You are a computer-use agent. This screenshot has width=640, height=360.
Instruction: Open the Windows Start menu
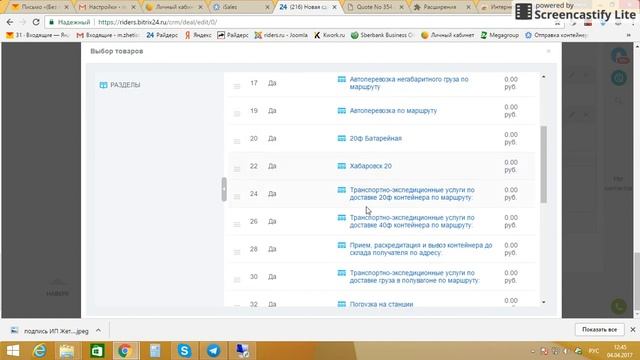tap(13, 351)
